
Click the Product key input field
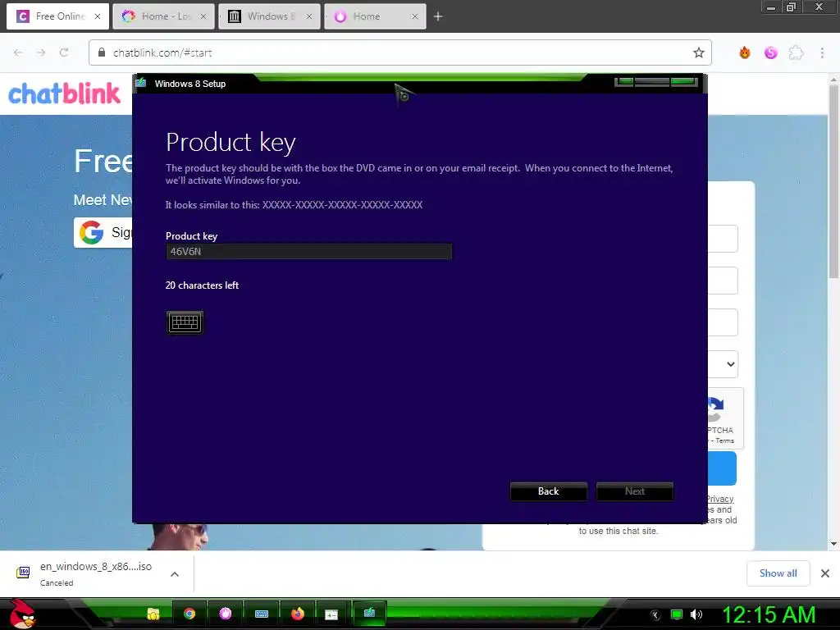[308, 251]
